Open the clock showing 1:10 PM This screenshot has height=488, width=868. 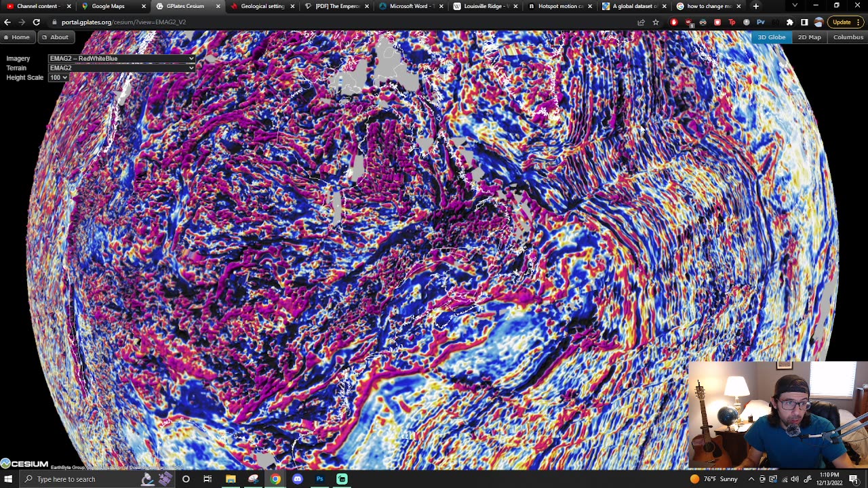(829, 479)
